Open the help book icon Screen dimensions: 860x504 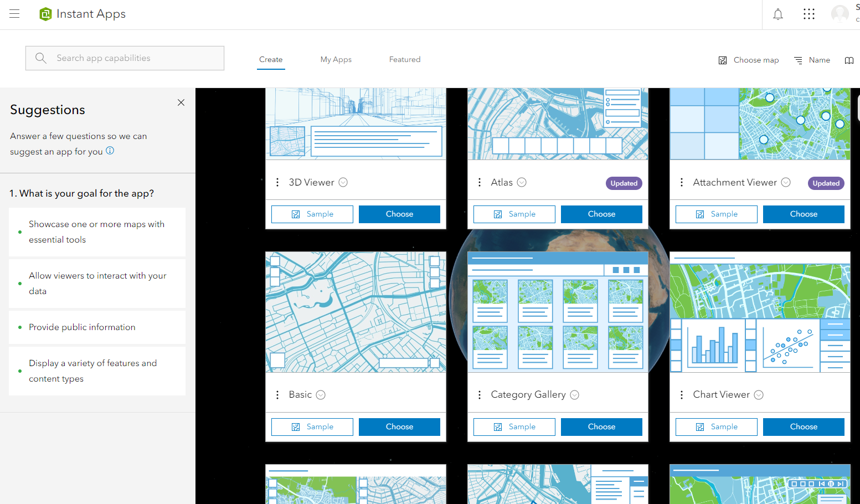click(849, 60)
